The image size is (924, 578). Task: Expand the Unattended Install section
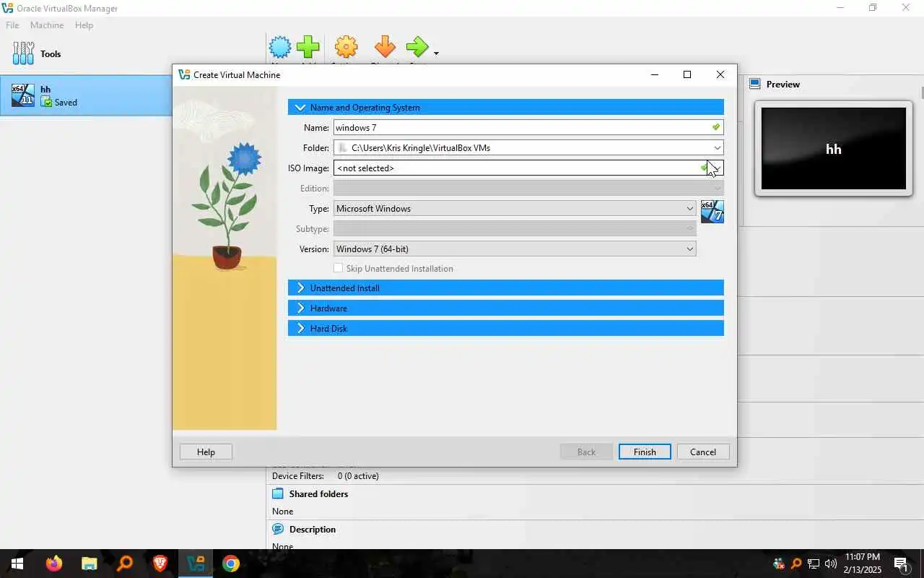pyautogui.click(x=505, y=288)
